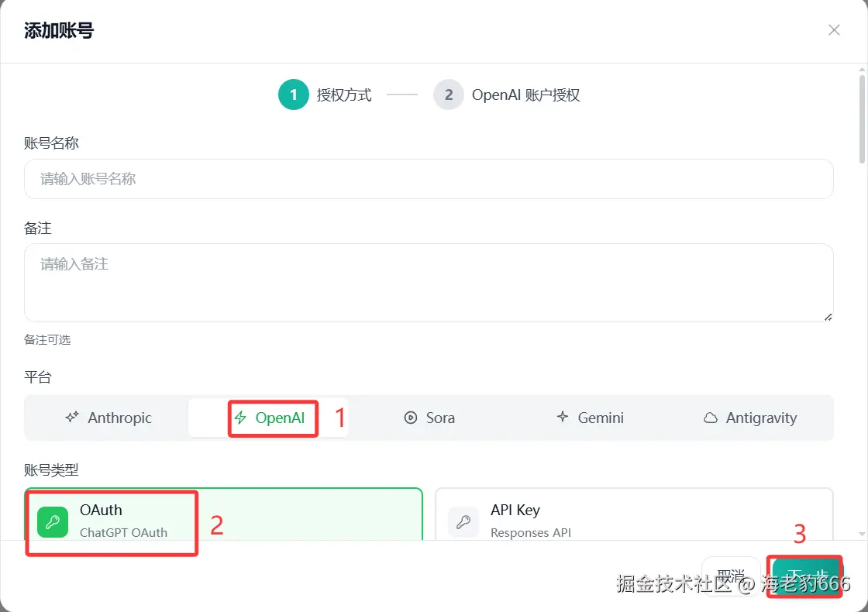Image resolution: width=868 pixels, height=612 pixels.
Task: Click the dialog vertical scrollbar thumb
Action: (862, 119)
